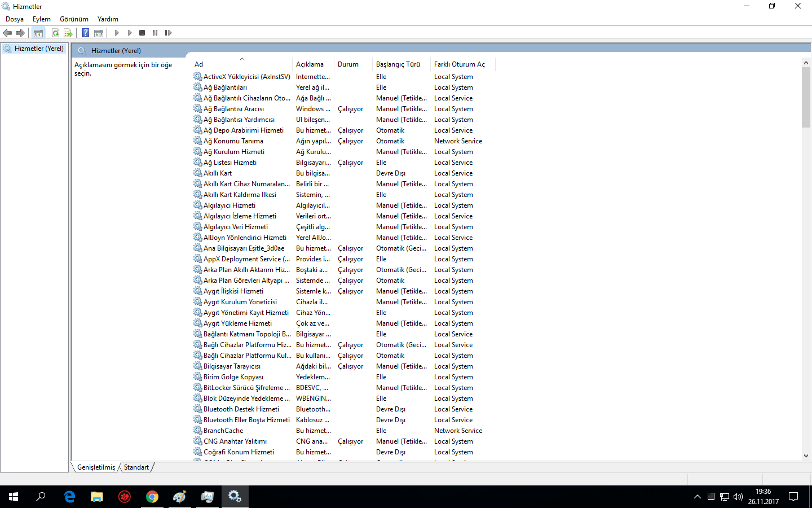Viewport: 812px width, 508px height.
Task: Open the Dosya menu
Action: [15, 19]
